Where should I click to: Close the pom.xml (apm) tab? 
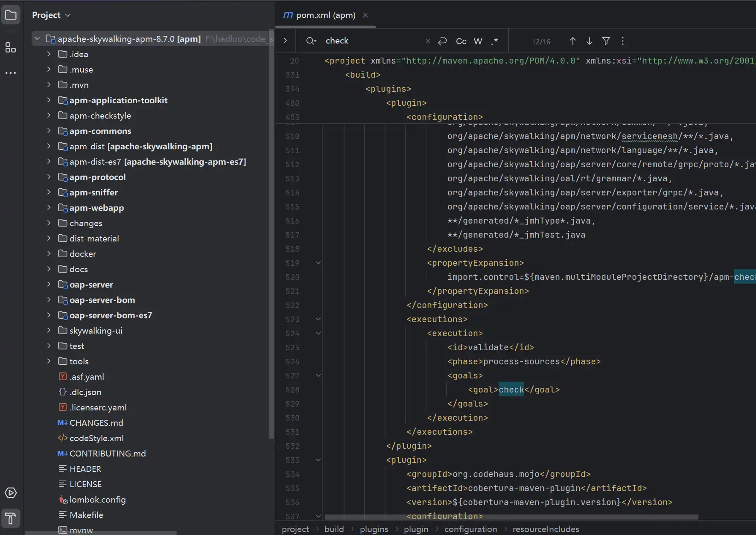pyautogui.click(x=365, y=15)
